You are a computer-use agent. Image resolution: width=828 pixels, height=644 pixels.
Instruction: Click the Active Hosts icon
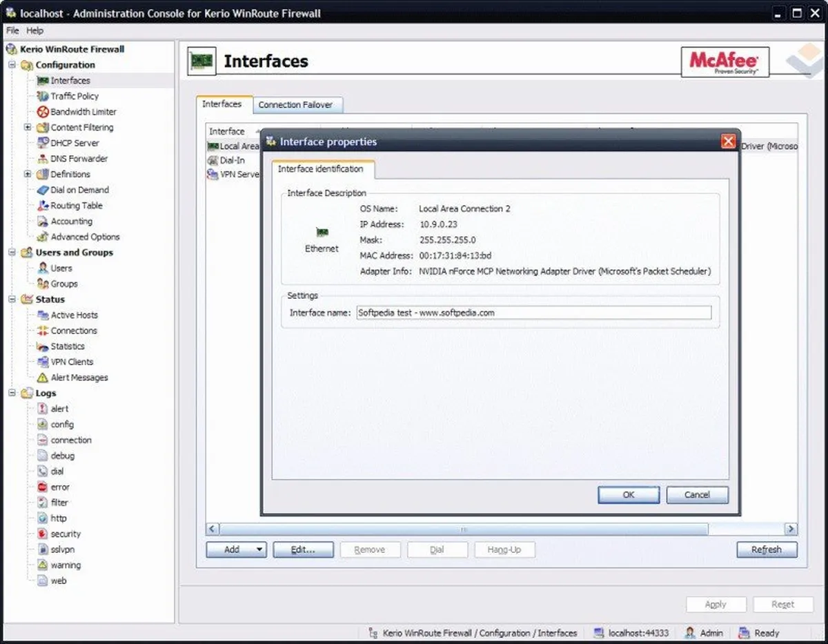(43, 315)
